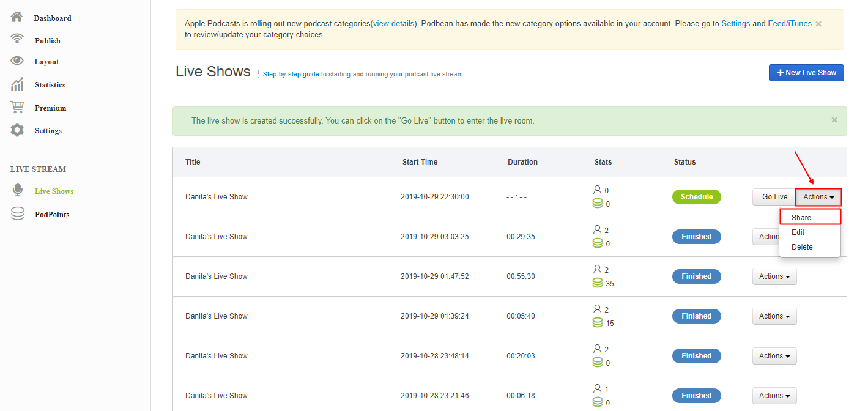
Task: Select Delete from the Actions menu
Action: 802,247
